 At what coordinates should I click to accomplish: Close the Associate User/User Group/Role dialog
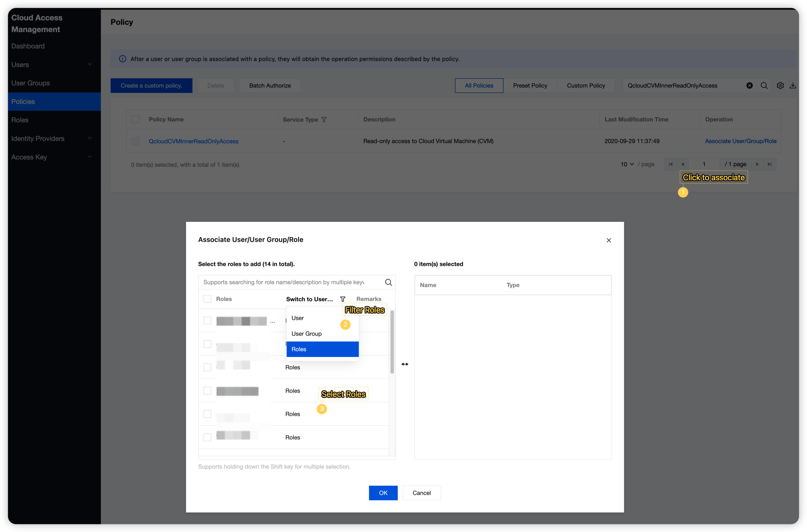click(x=609, y=240)
